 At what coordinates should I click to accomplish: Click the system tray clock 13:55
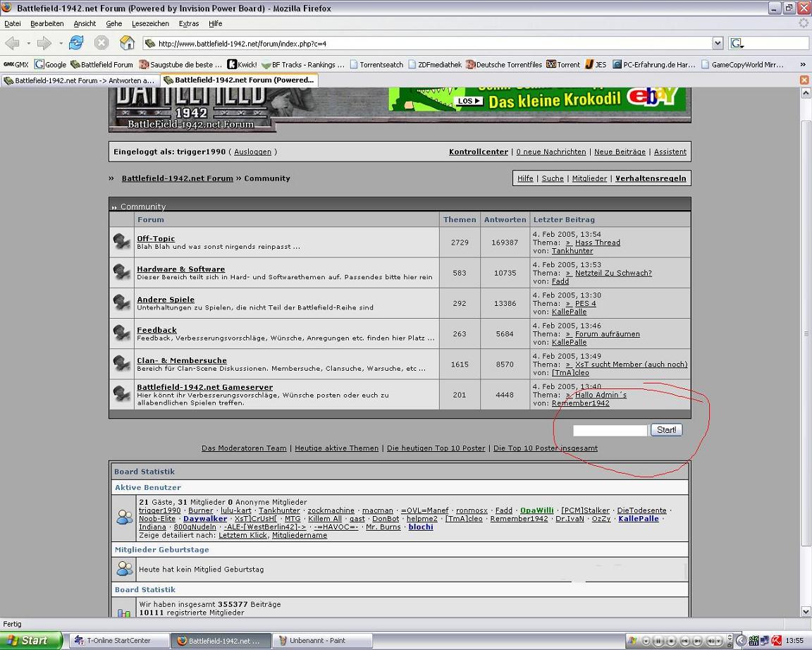(x=795, y=641)
